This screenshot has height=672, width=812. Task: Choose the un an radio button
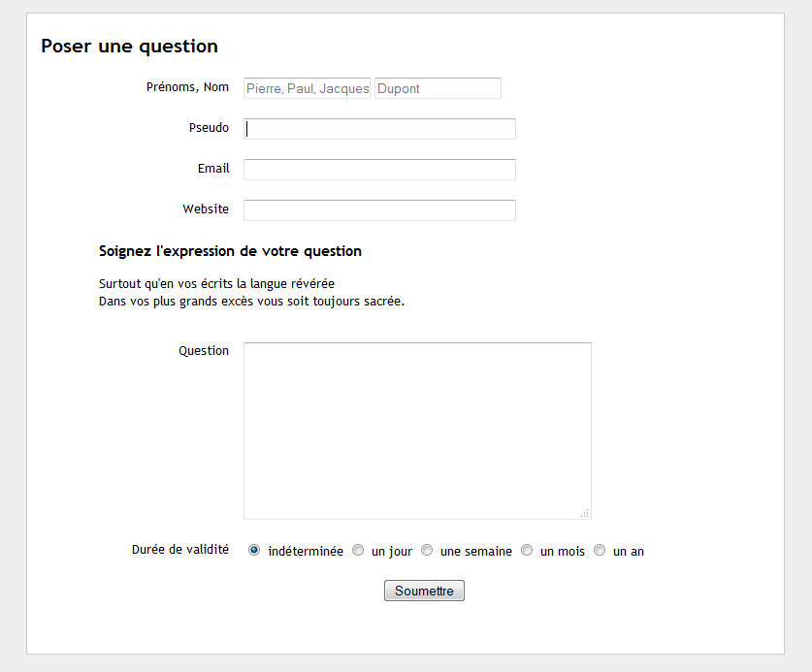click(x=600, y=550)
